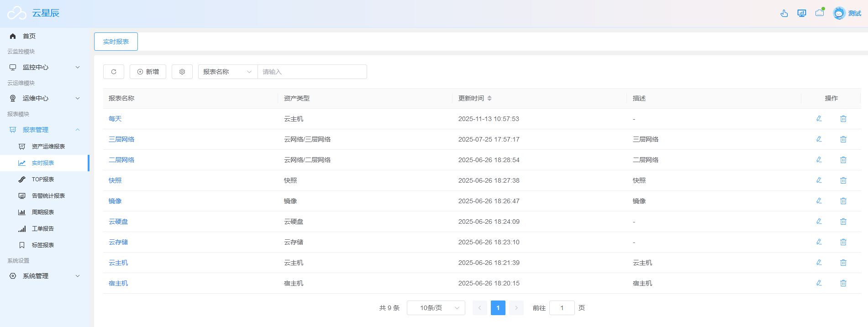Click the previous page arrow
Screen dimensions: 868x327
point(480,308)
